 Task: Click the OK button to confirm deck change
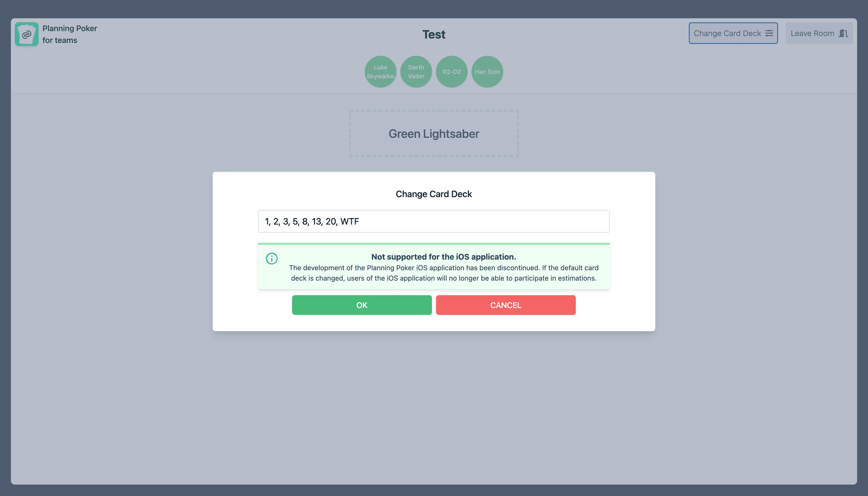coord(362,305)
